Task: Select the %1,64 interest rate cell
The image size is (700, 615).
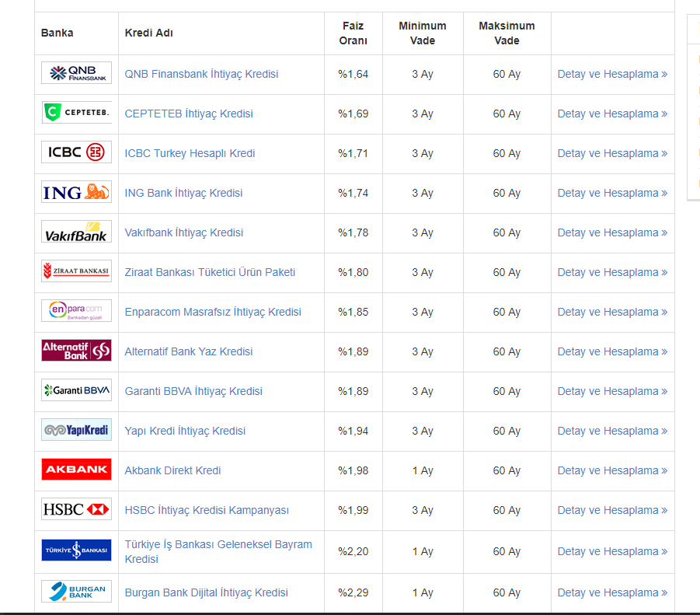Action: [353, 74]
